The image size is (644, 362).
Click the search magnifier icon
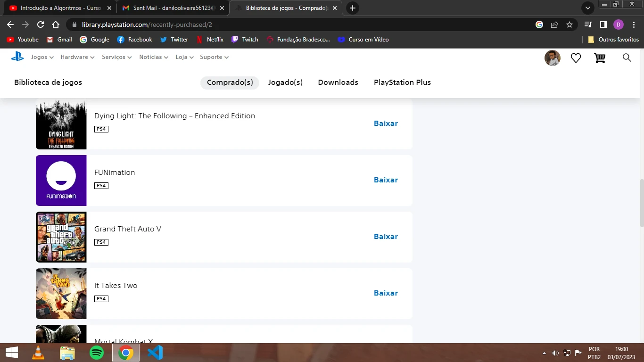coord(627,58)
